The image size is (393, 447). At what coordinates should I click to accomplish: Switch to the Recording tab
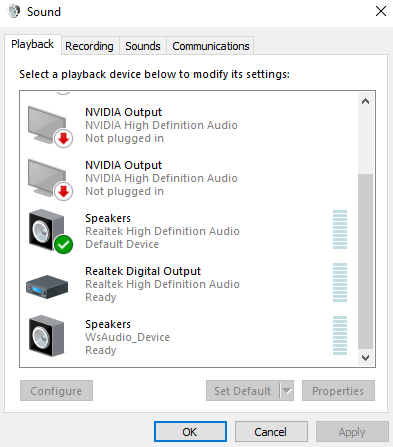tap(89, 46)
